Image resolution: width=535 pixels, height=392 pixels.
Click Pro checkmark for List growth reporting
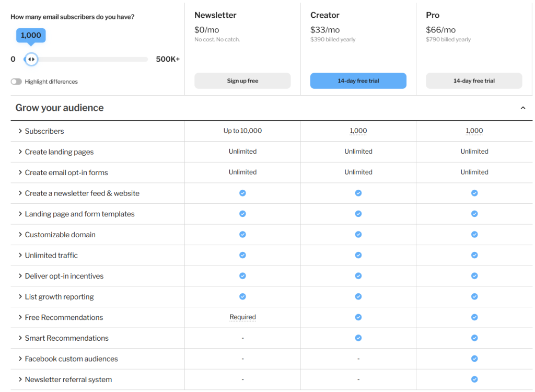[x=474, y=296]
